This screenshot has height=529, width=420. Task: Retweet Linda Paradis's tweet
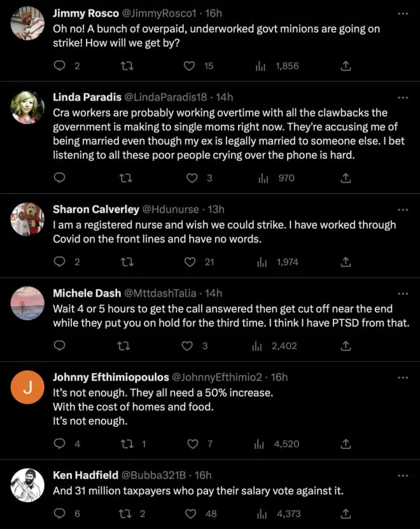pos(126,178)
